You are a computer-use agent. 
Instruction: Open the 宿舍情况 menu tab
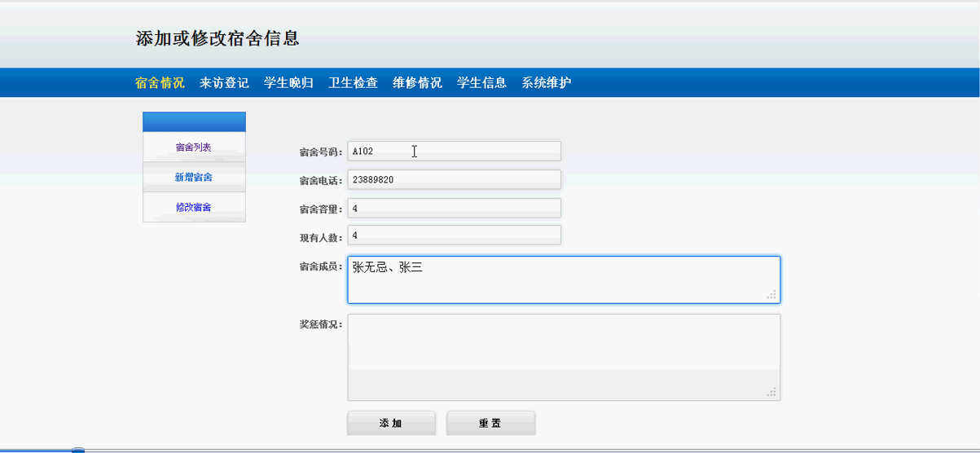click(x=160, y=83)
